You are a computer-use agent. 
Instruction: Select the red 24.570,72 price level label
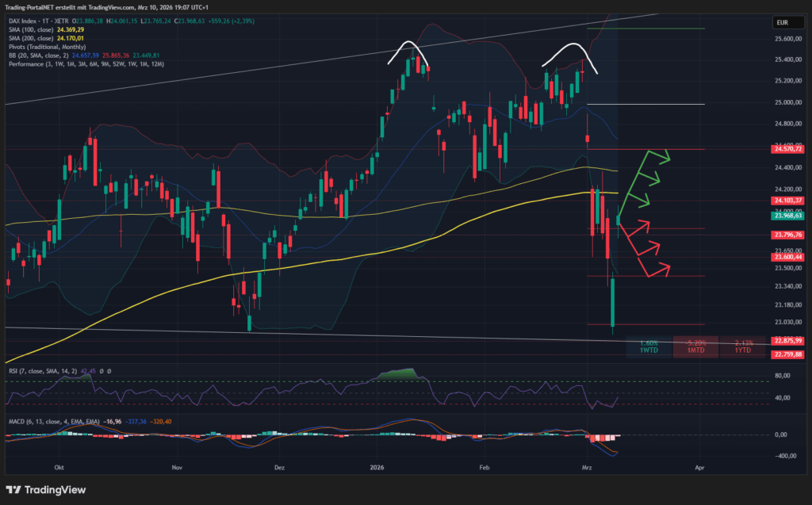coord(788,148)
